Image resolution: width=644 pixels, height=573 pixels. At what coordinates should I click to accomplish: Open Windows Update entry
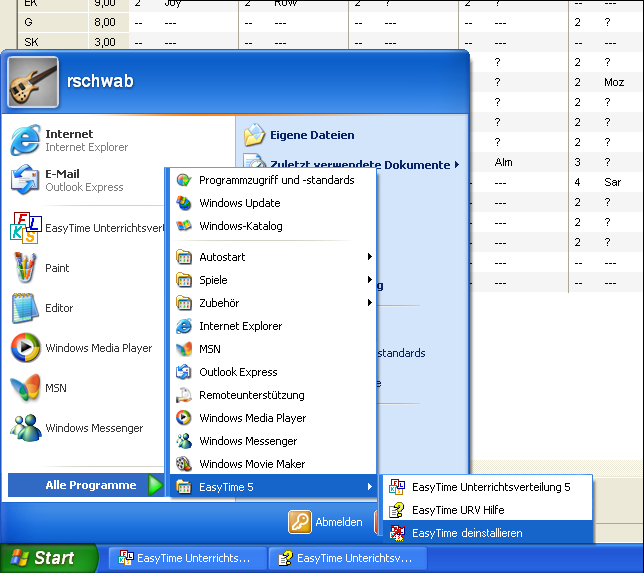click(x=239, y=203)
